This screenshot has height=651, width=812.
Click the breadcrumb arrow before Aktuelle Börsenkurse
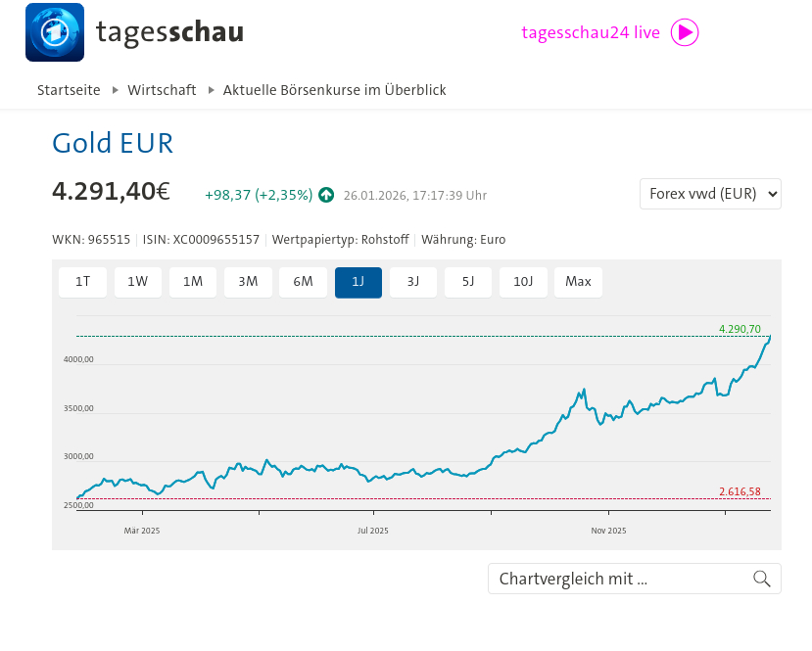tap(211, 90)
